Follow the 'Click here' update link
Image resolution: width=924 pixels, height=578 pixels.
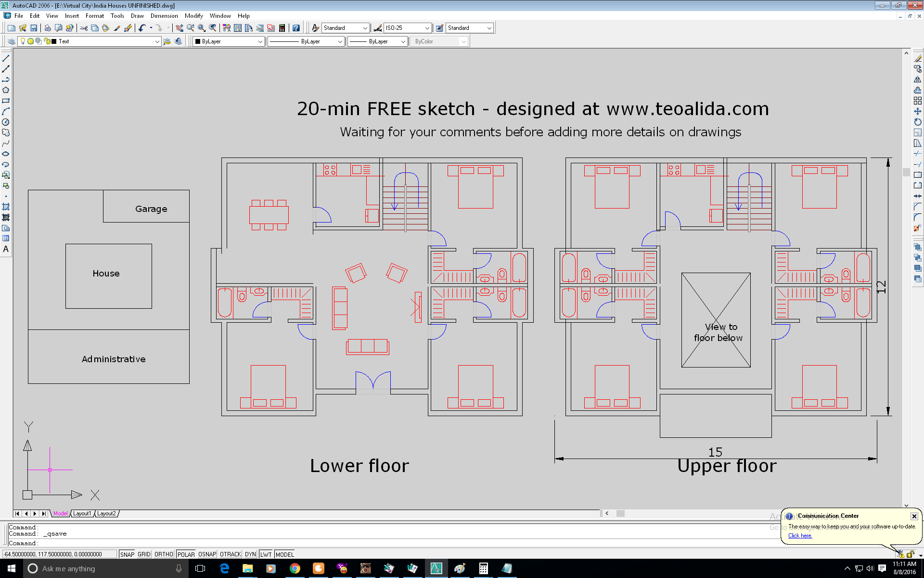pos(800,536)
